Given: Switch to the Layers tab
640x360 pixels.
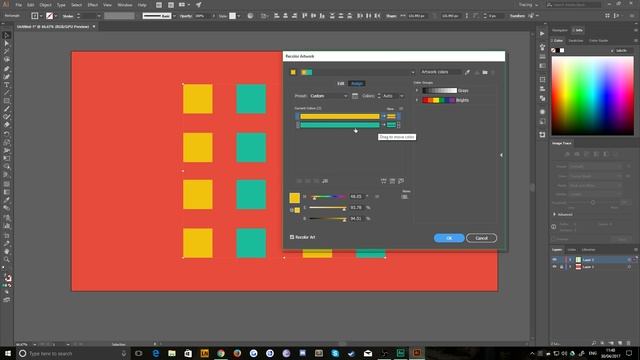Looking at the screenshot, I should 557,249.
